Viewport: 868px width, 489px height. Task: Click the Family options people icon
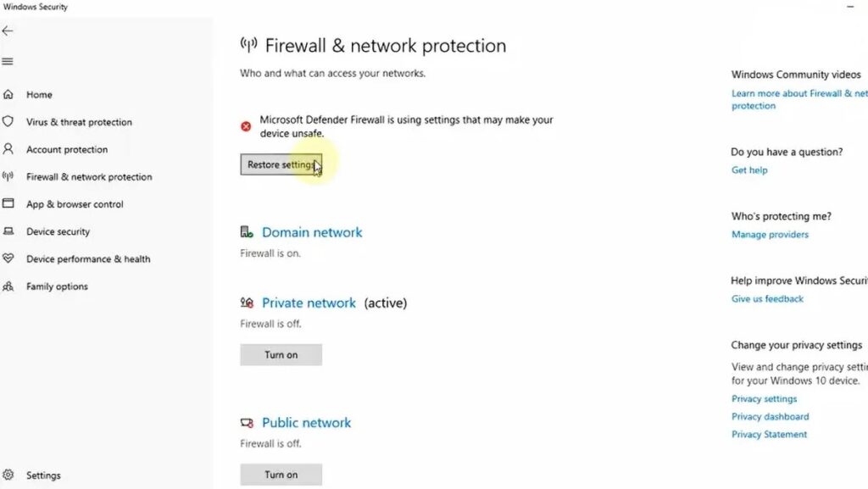point(8,286)
